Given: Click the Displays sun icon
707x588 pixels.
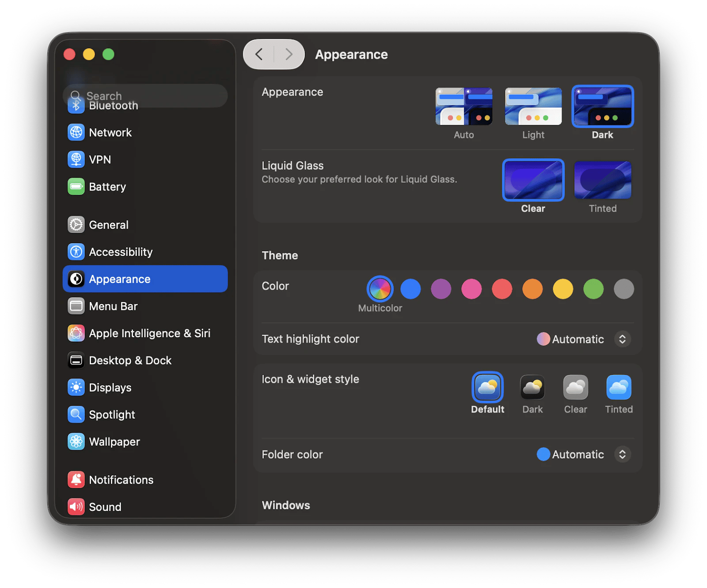Looking at the screenshot, I should coord(76,388).
